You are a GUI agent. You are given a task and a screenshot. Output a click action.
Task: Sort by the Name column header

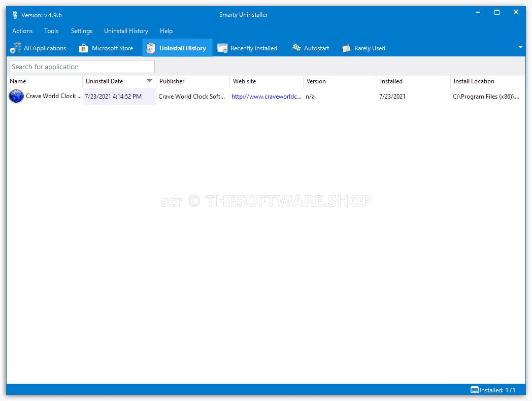45,81
